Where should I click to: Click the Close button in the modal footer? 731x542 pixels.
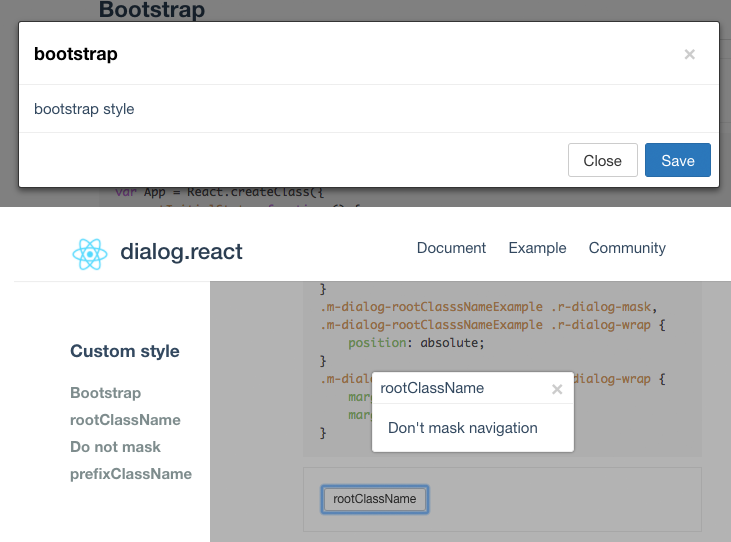pos(602,160)
